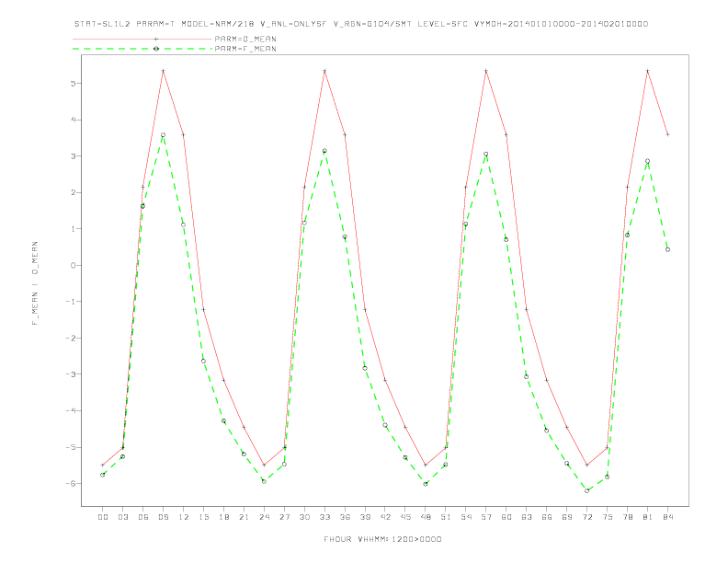This screenshot has width=728, height=563.
Task: Click the x-axis tick label 18
Action: (223, 517)
